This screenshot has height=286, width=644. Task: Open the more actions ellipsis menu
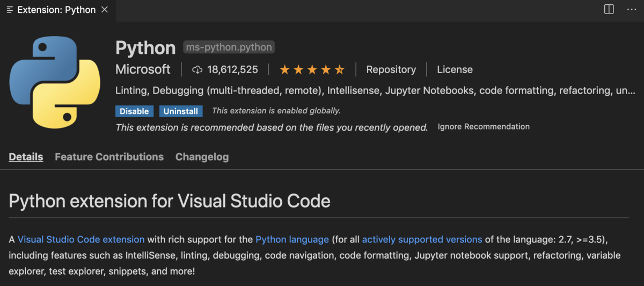[631, 10]
